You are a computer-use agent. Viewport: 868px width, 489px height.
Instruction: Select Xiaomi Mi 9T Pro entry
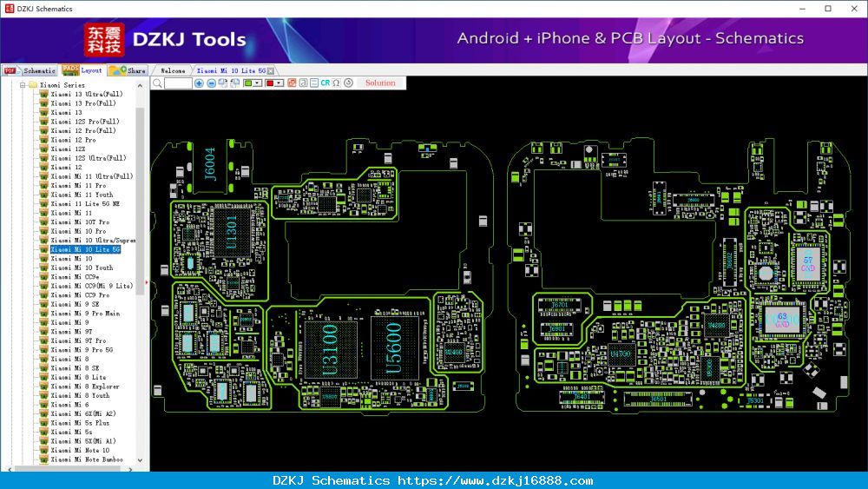pyautogui.click(x=79, y=341)
